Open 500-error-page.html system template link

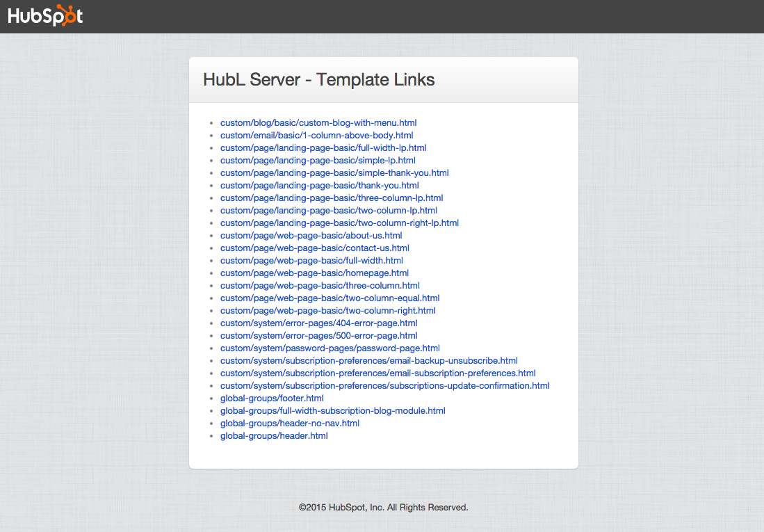(318, 335)
